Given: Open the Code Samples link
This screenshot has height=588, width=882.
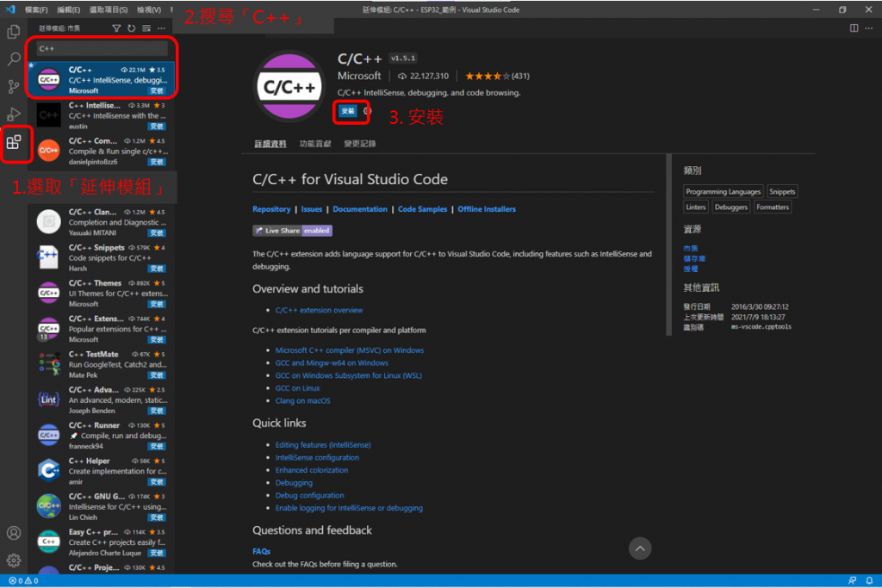Looking at the screenshot, I should 422,209.
